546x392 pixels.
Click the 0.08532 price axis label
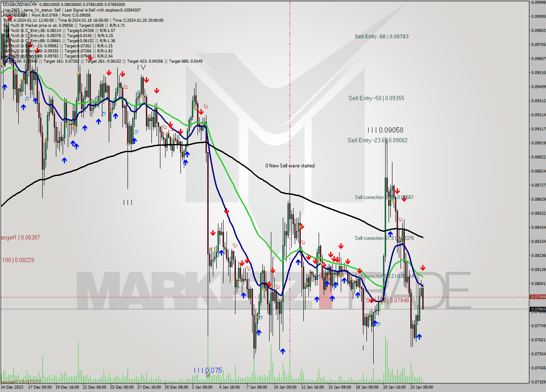[x=538, y=213]
